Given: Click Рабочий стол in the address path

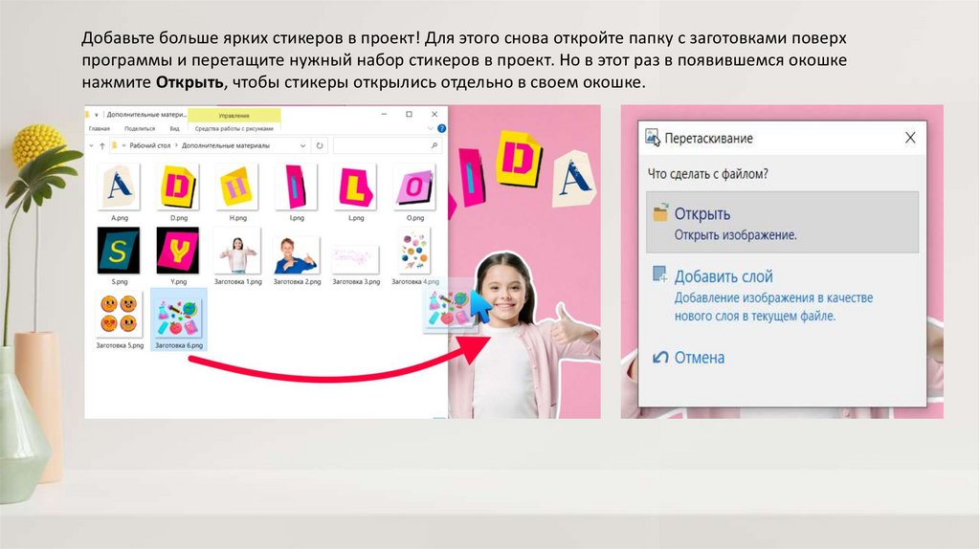Looking at the screenshot, I should pos(150,145).
